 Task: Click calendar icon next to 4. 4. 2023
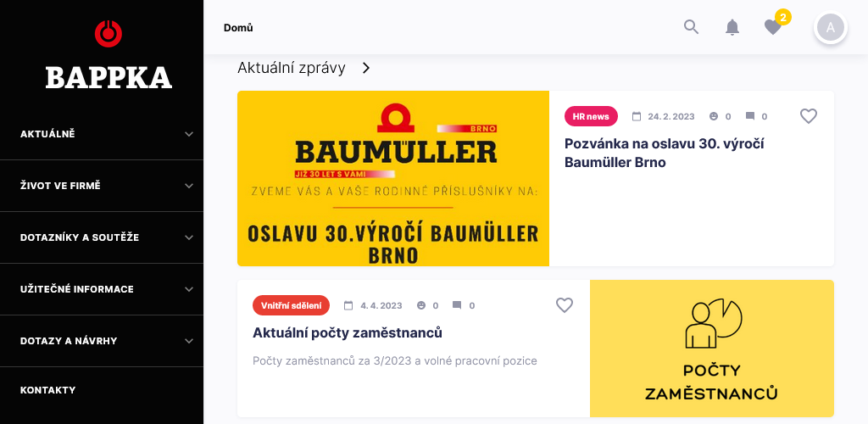(x=348, y=305)
